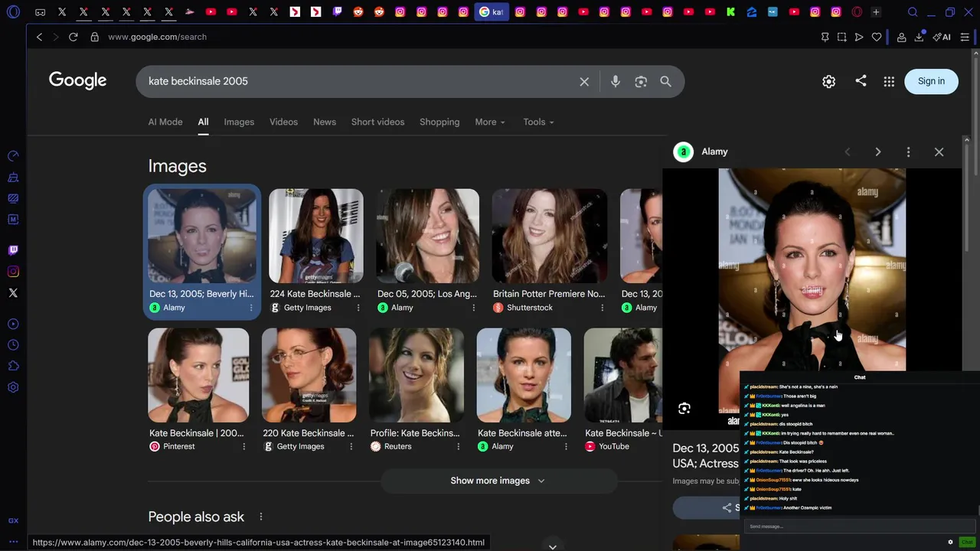Open GX Cleaner in the sidebar
Viewport: 980px width, 551px height.
click(x=13, y=178)
